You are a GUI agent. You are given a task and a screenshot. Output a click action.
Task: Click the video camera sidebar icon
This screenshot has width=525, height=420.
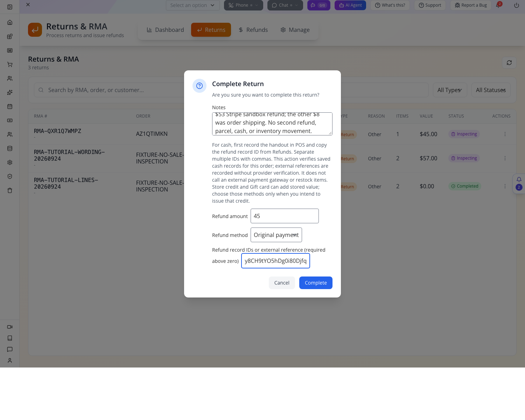(x=10, y=327)
